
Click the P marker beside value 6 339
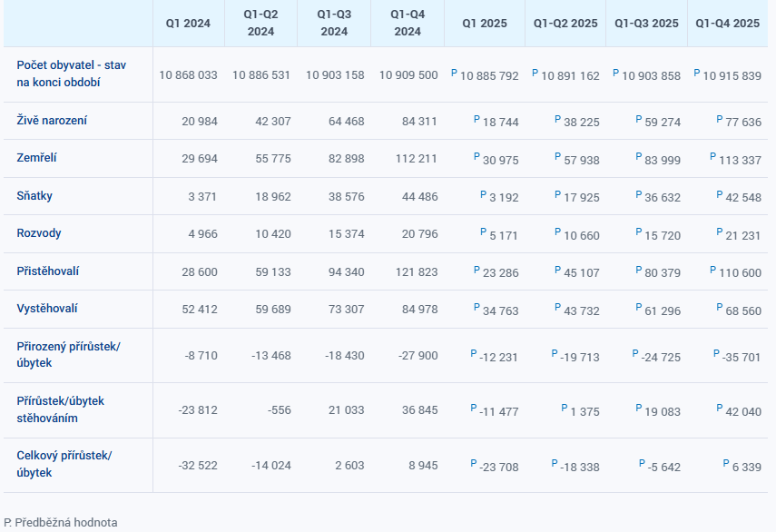[725, 462]
